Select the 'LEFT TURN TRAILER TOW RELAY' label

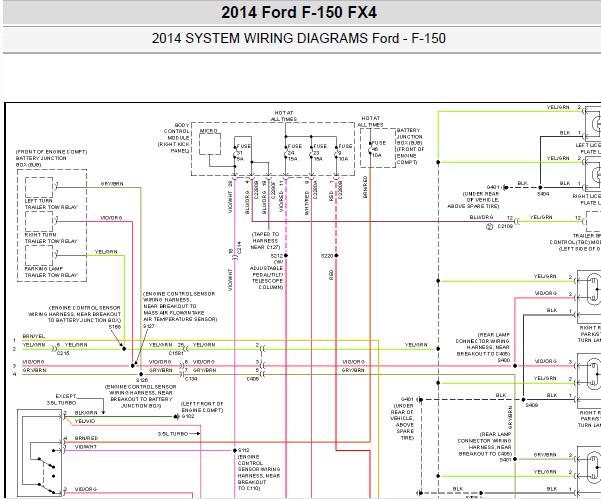coord(51,204)
